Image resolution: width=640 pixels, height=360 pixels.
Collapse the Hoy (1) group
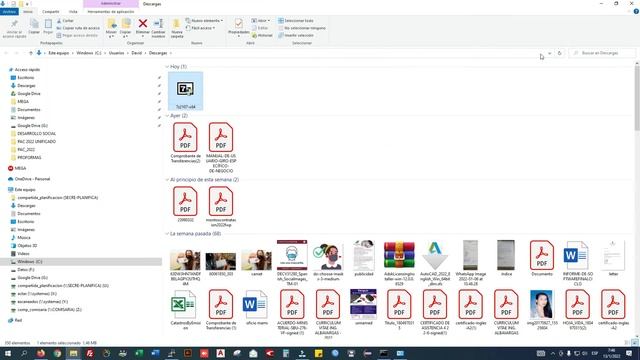click(167, 67)
